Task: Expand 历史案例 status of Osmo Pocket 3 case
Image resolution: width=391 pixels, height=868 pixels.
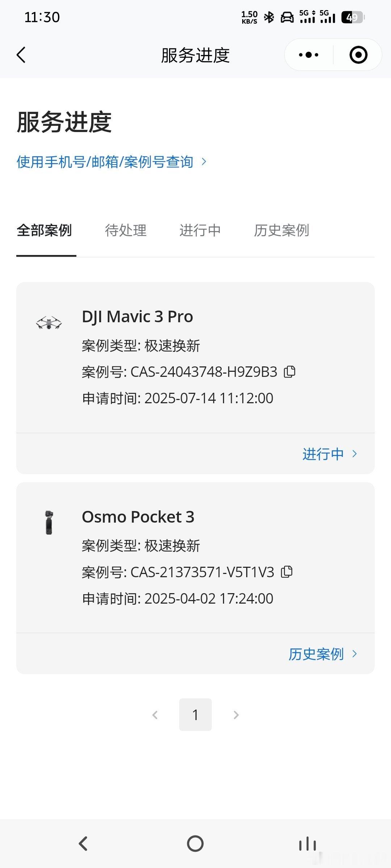Action: click(x=323, y=654)
